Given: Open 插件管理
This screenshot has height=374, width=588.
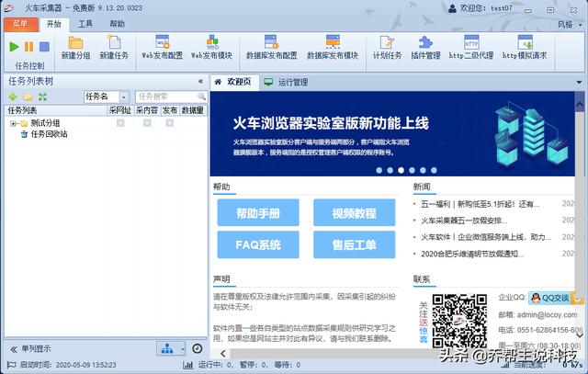Looking at the screenshot, I should point(425,47).
